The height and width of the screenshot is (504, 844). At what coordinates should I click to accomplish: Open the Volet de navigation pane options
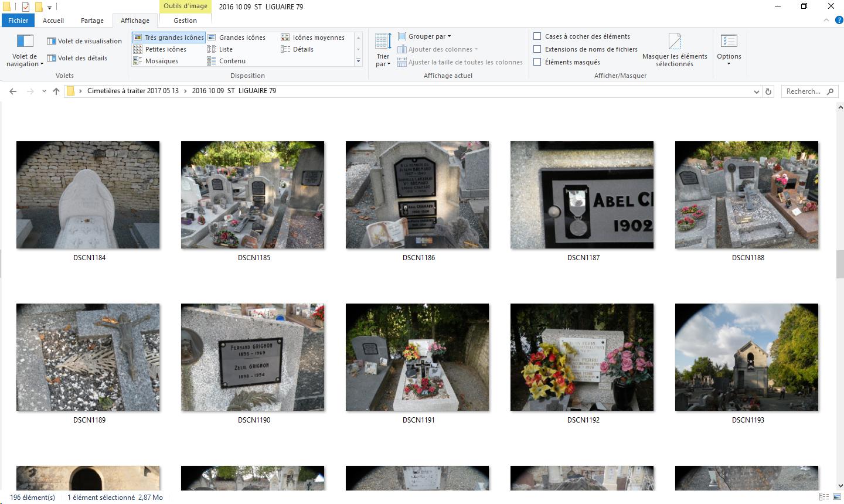point(25,50)
